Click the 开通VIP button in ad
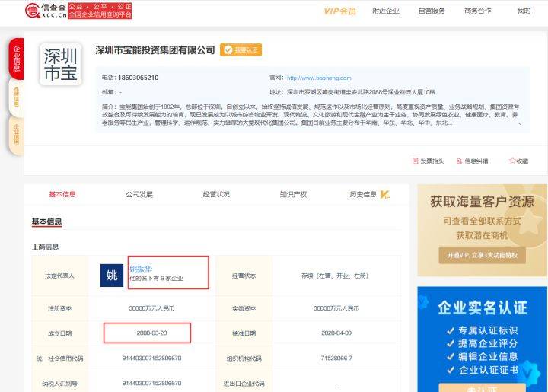Viewport: 548px width, 392px height. coord(483,256)
